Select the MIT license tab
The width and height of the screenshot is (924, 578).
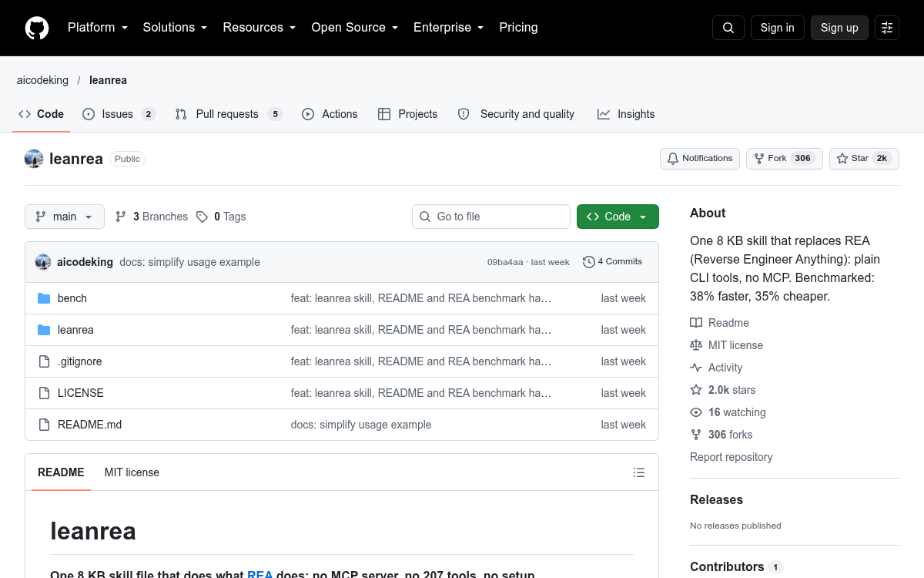132,472
